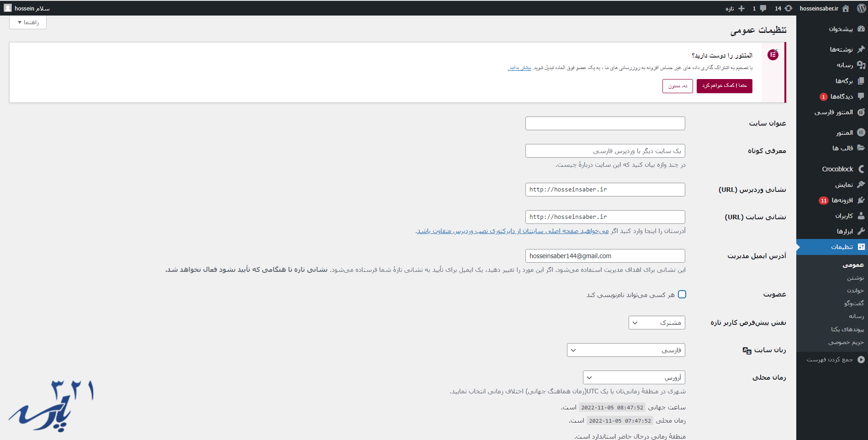Open Media (رسانه) settings submenu
Screen dimensions: 868x440
point(856,316)
